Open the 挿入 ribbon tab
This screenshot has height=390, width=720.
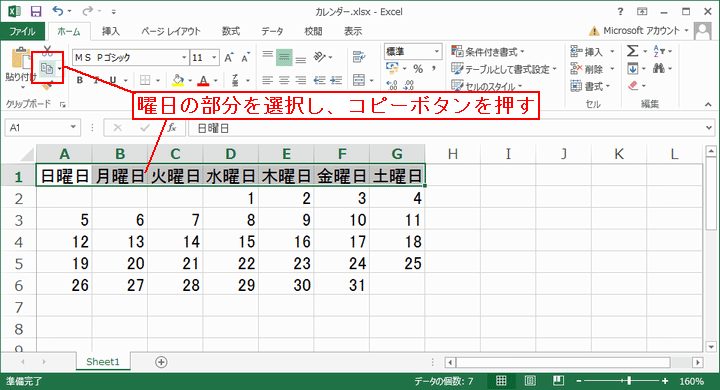[110, 31]
